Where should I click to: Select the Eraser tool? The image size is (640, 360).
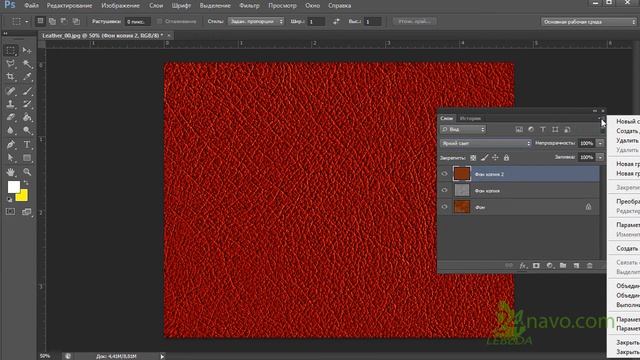pyautogui.click(x=11, y=118)
